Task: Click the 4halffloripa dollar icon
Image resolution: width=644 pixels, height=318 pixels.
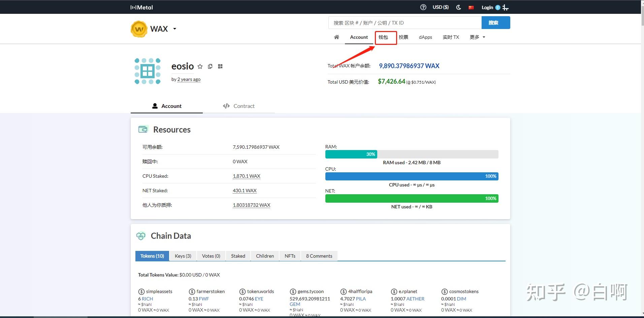Action: (343, 292)
